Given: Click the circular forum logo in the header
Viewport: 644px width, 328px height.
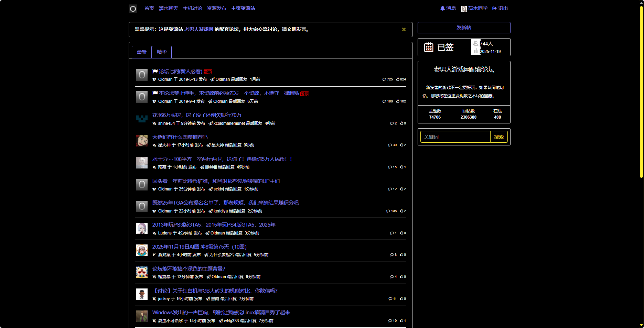Looking at the screenshot, I should 133,8.
